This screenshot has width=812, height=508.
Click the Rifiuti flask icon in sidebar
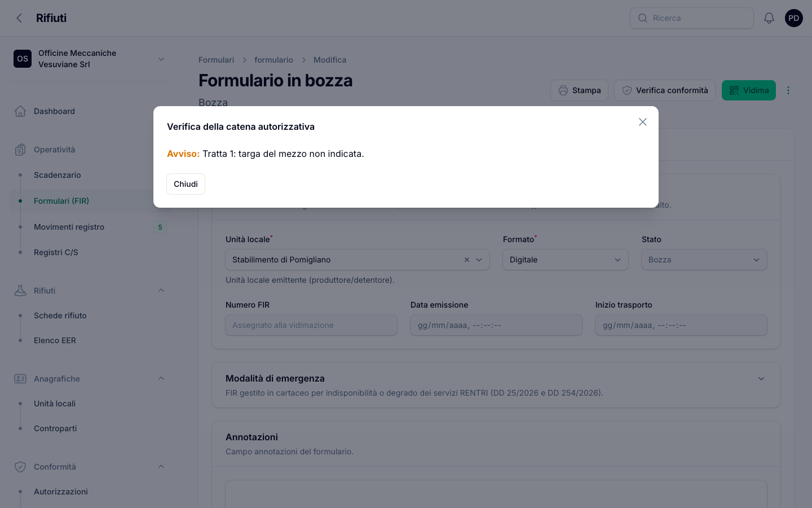[x=20, y=291]
